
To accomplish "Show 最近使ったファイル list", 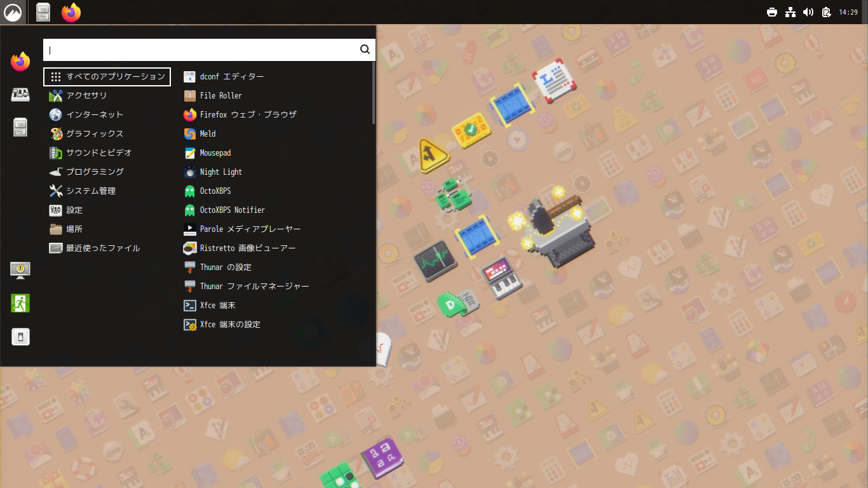I will [x=107, y=248].
